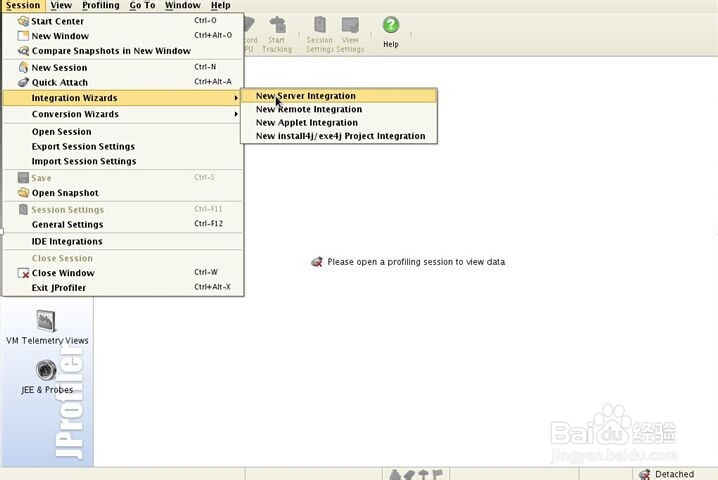
Task: Select New Applet Integration
Action: tap(339, 122)
